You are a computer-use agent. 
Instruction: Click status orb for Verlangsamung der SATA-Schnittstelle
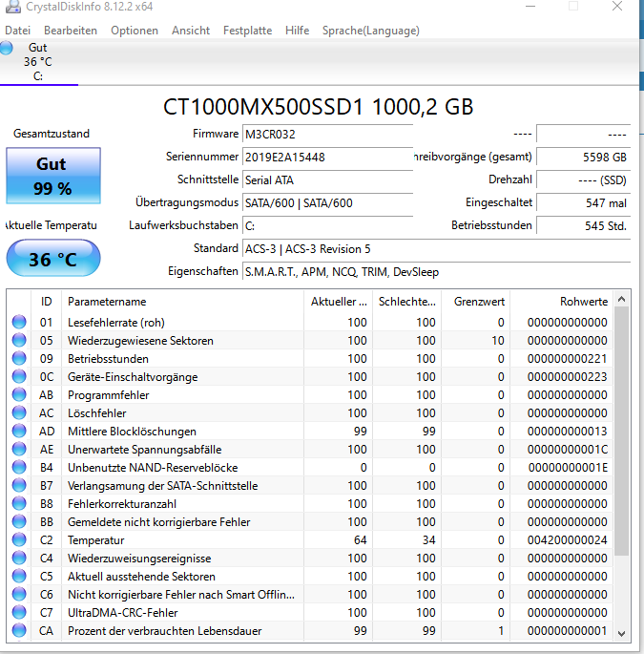point(19,486)
